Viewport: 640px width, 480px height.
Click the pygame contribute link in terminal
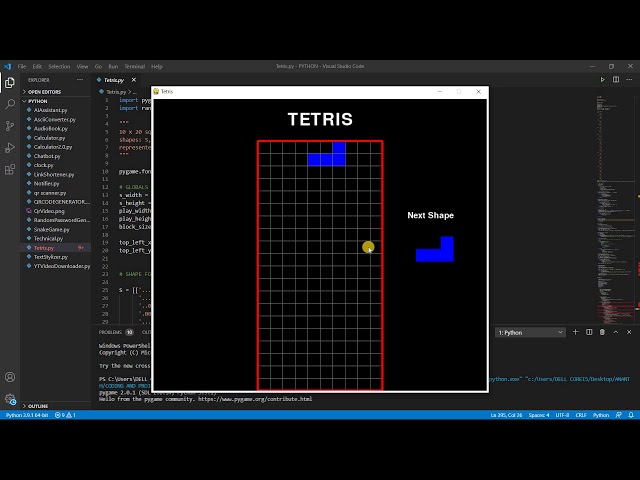255,399
